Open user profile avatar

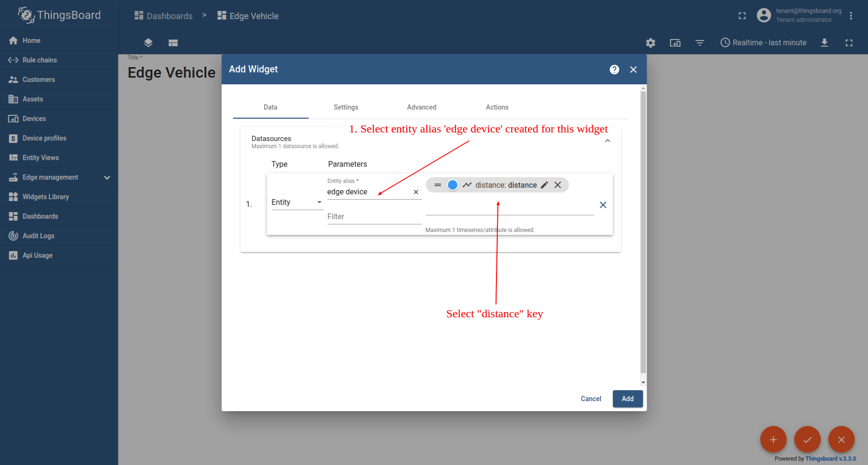[x=764, y=15]
